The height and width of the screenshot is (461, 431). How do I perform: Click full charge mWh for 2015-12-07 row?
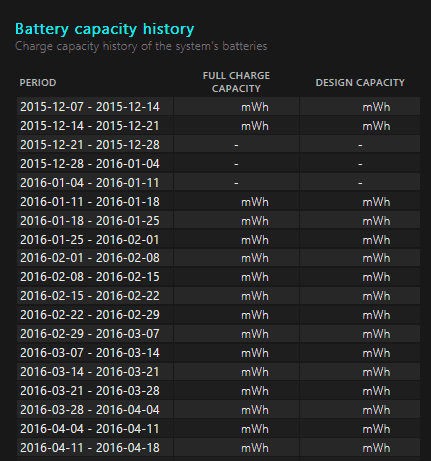255,107
